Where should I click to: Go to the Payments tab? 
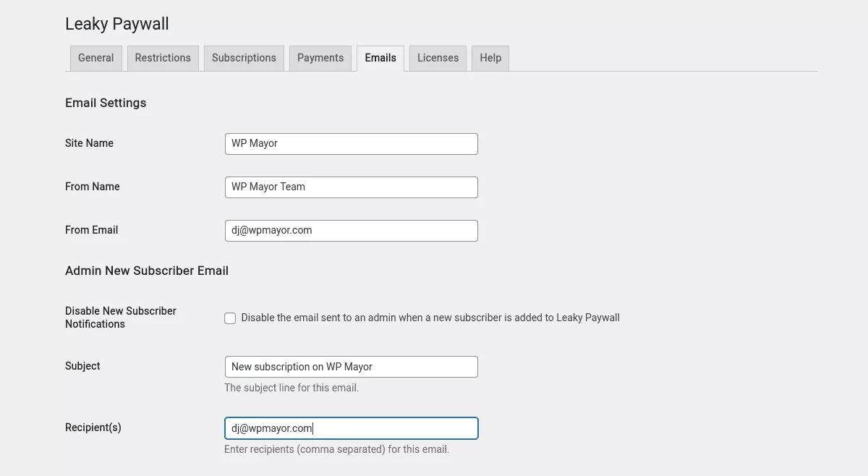(320, 58)
